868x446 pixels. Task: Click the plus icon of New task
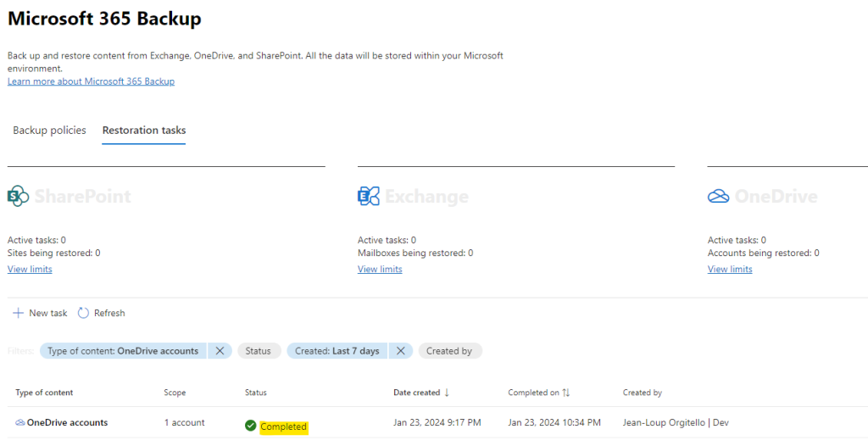tap(19, 313)
